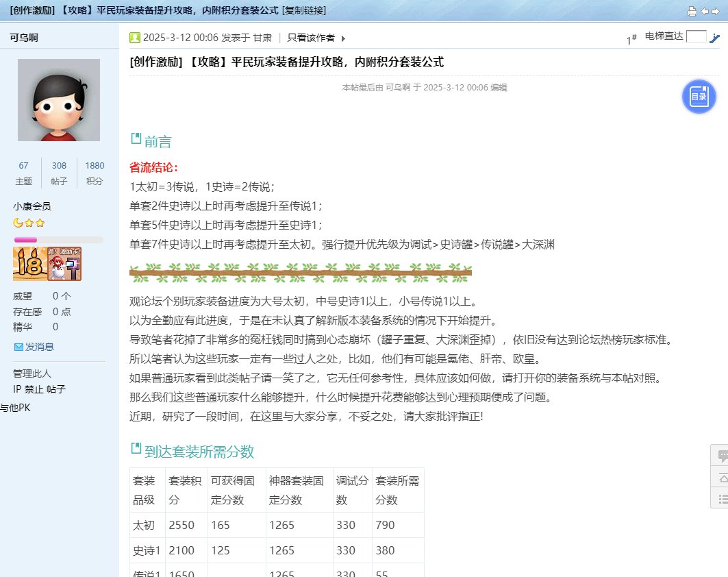This screenshot has height=577, width=728.
Task: Click the 18 anniversary candle badge
Action: pyautogui.click(x=29, y=264)
